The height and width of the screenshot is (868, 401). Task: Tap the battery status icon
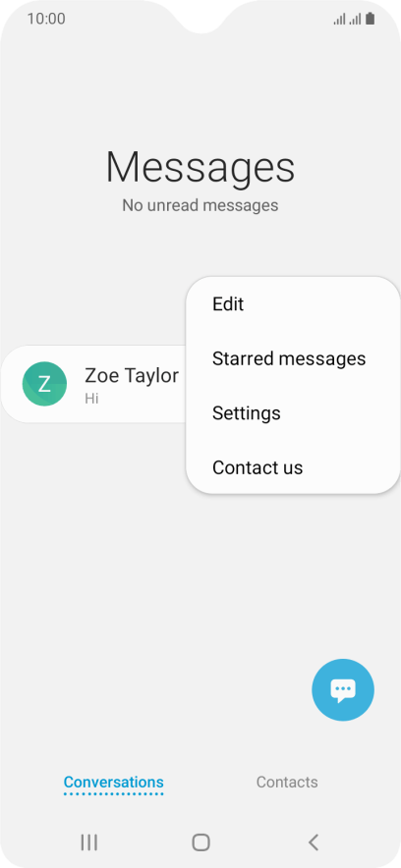[x=370, y=19]
